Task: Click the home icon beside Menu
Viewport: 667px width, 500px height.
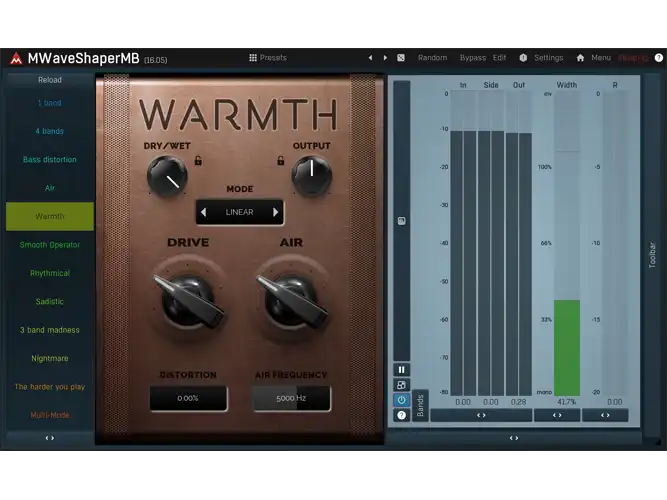Action: point(580,57)
